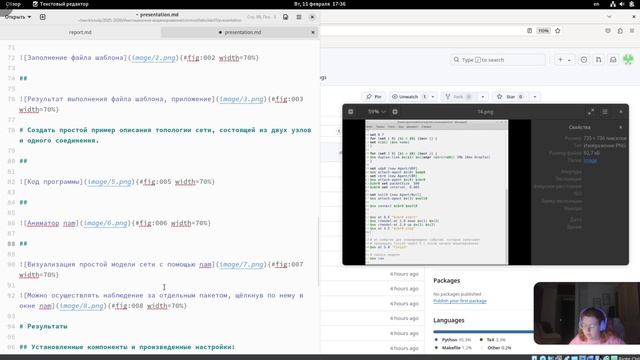Expand Star lists dropdown arrow
The height and width of the screenshot is (360, 640).
tap(535, 97)
